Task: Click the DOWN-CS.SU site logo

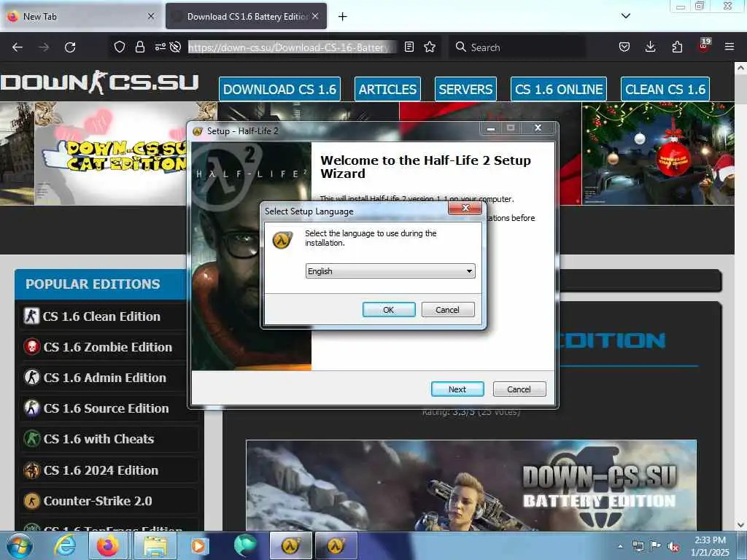Action: tap(99, 82)
